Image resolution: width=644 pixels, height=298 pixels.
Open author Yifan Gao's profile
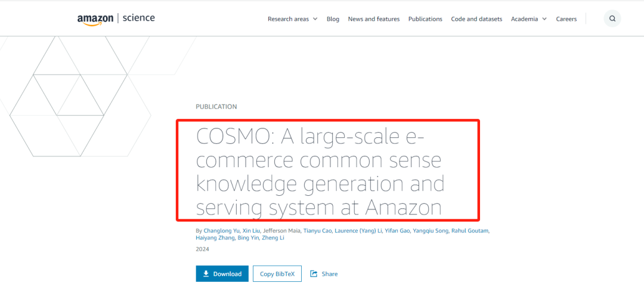coord(397,231)
